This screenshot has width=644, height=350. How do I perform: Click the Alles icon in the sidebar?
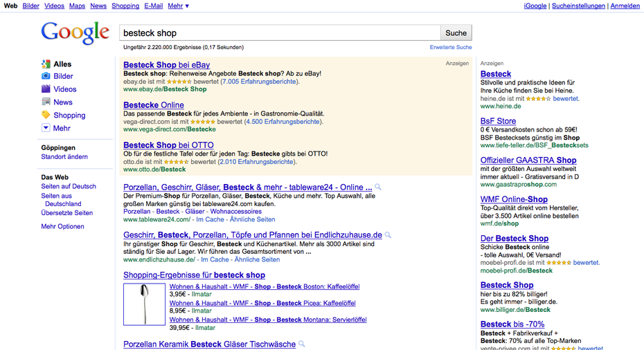pyautogui.click(x=46, y=64)
